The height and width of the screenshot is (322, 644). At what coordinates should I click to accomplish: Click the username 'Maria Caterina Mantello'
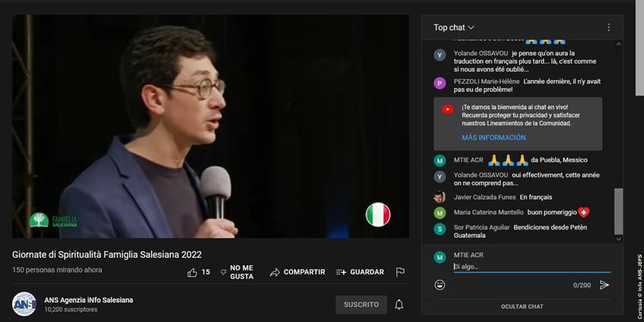(489, 212)
